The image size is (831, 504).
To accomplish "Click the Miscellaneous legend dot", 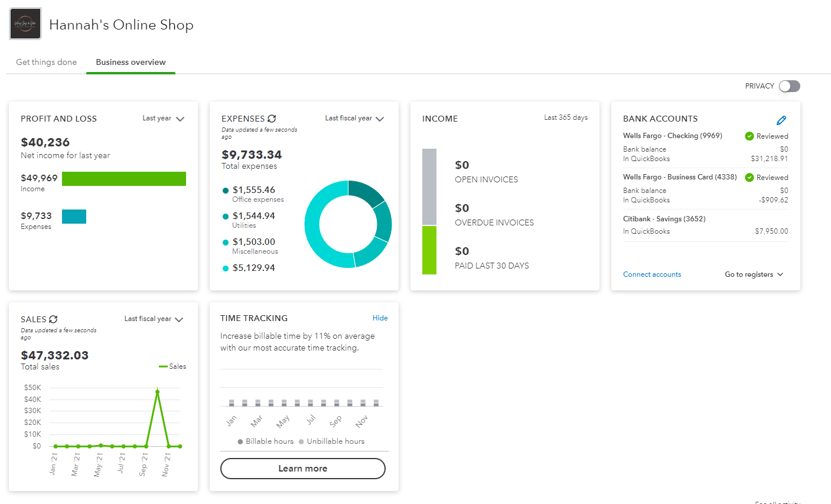I will click(x=226, y=243).
